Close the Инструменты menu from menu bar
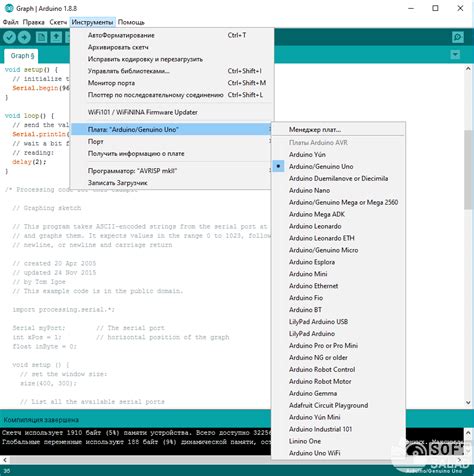 coord(92,22)
